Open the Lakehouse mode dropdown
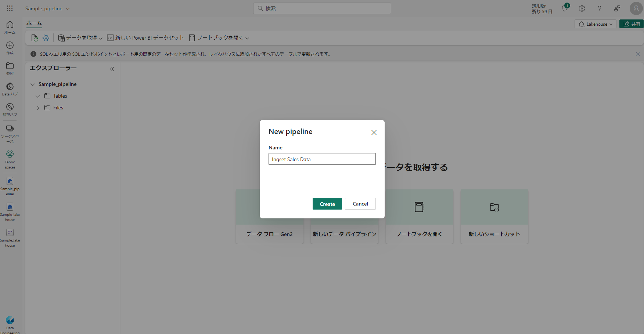This screenshot has width=644, height=334. tap(596, 24)
